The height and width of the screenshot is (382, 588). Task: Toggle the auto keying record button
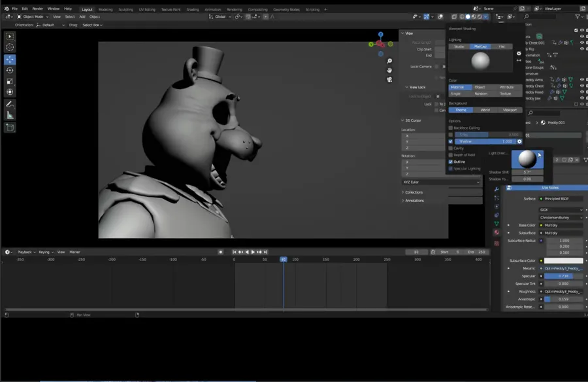tap(221, 252)
